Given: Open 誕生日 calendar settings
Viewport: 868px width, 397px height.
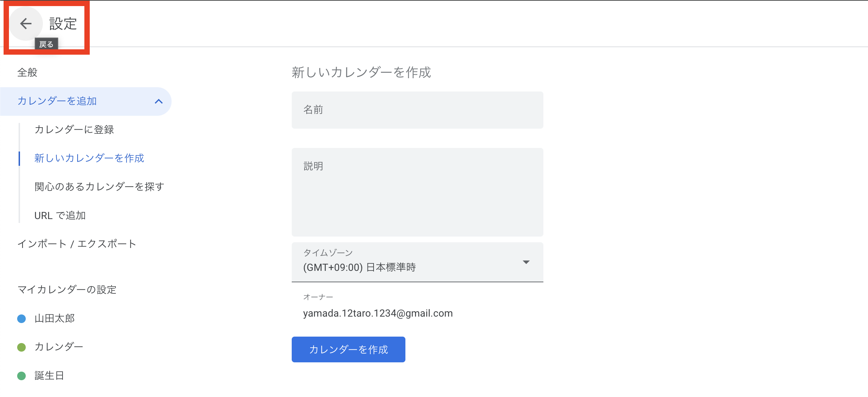Looking at the screenshot, I should point(49,376).
